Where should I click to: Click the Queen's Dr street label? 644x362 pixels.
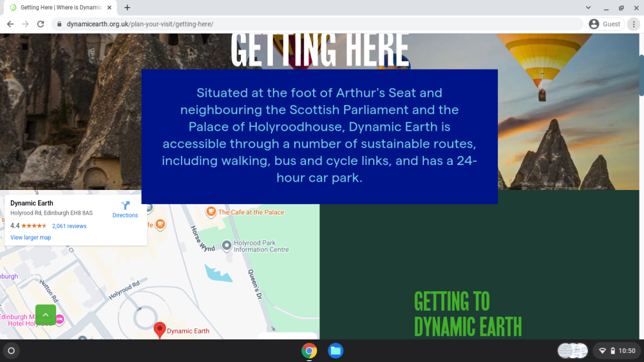[255, 284]
